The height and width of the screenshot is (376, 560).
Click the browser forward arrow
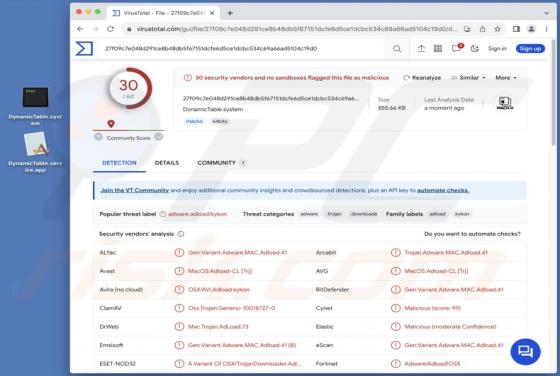coord(95,29)
